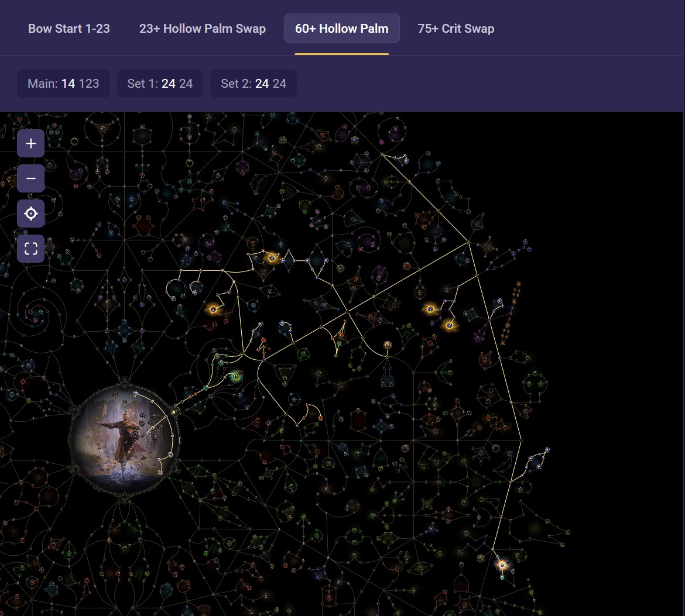The height and width of the screenshot is (616, 685).
Task: Select the bright orange-white glowing node at tree bottom
Action: click(x=502, y=565)
